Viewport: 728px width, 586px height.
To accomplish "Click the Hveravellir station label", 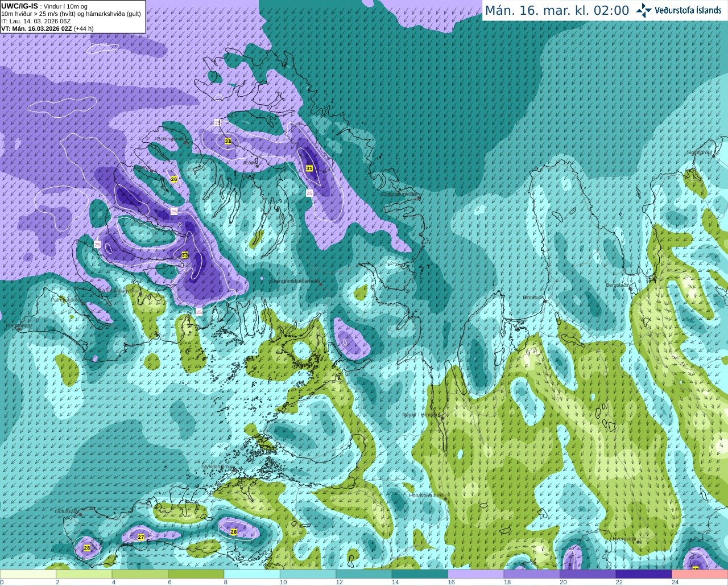I will click(624, 539).
